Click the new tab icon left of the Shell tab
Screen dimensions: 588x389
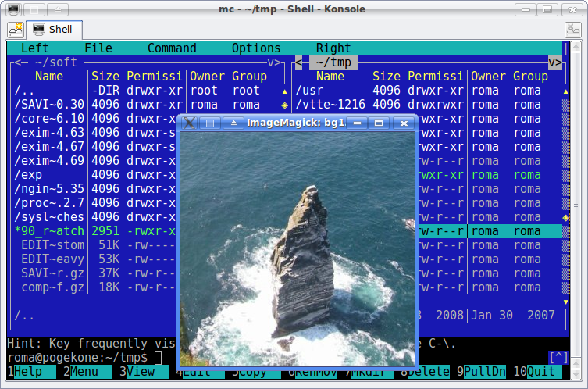(16, 30)
